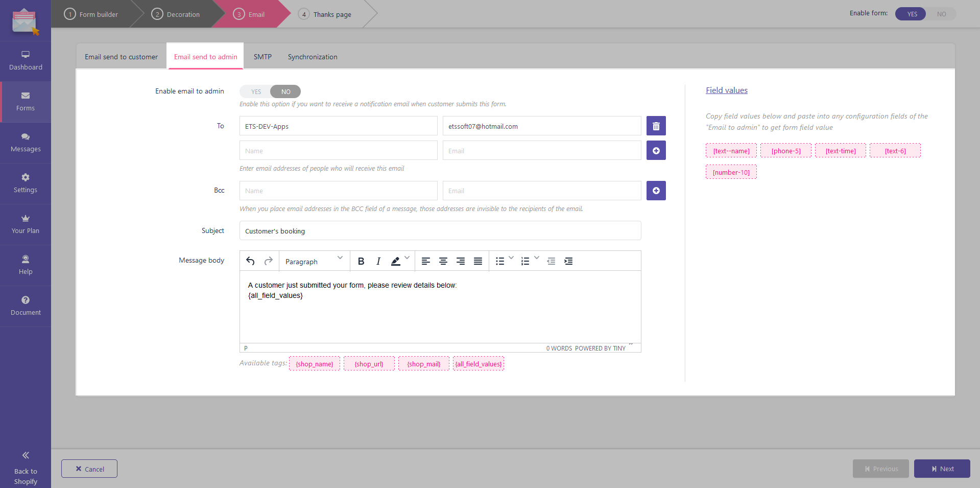Viewport: 980px width, 488px height.
Task: Go to Thanks page step
Action: 325,14
